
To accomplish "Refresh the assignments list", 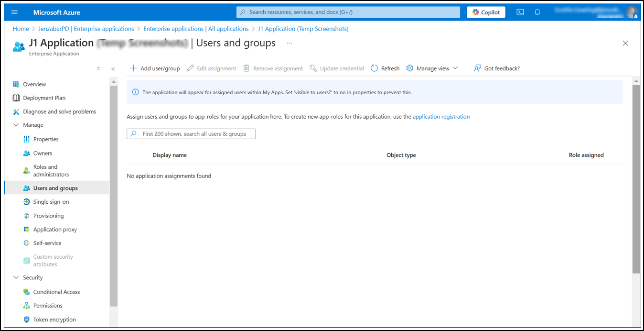I will (x=385, y=68).
